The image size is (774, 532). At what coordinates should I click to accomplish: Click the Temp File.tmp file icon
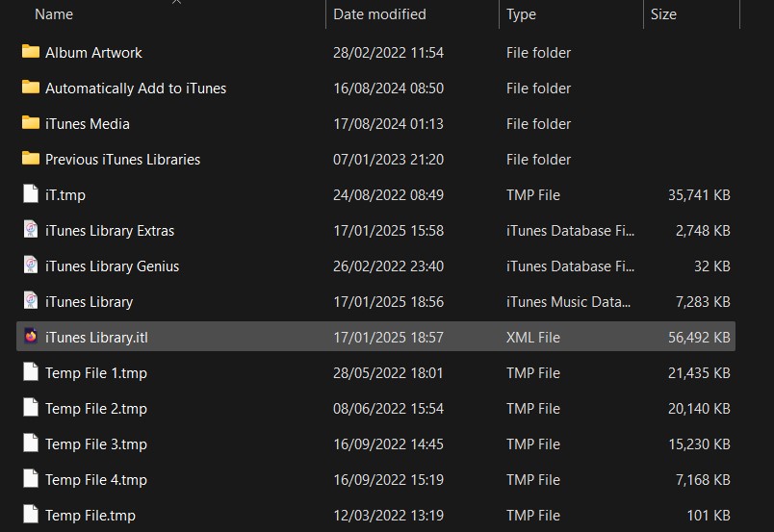tap(31, 515)
